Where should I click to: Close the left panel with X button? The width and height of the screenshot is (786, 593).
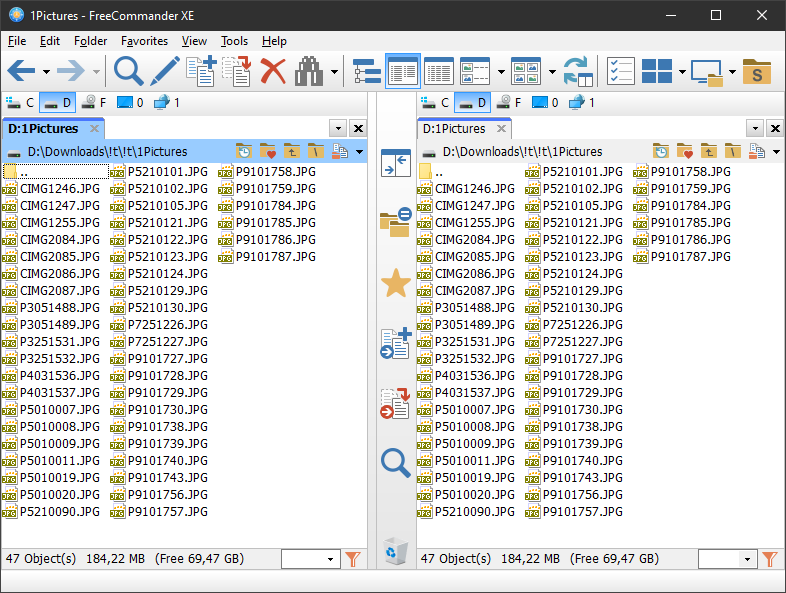point(358,129)
